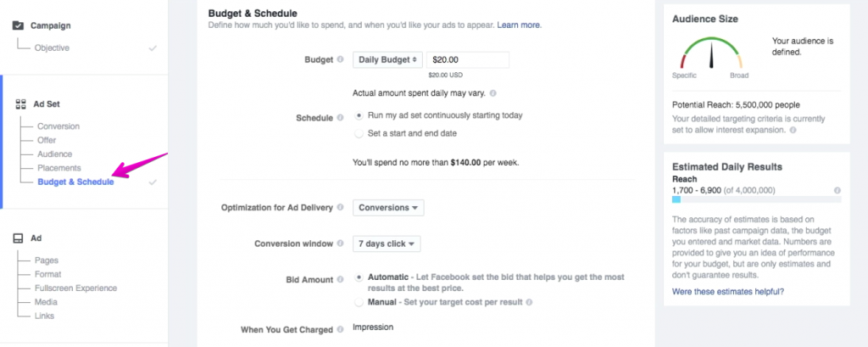Image resolution: width=868 pixels, height=347 pixels.
Task: Click info icon for Optimization for Ad Delivery
Action: click(x=341, y=207)
